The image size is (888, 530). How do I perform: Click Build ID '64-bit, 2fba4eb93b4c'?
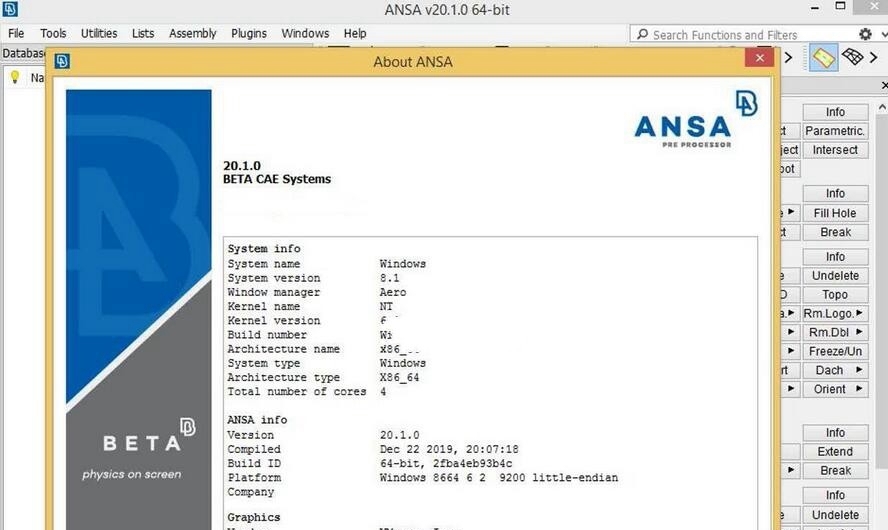tap(446, 463)
